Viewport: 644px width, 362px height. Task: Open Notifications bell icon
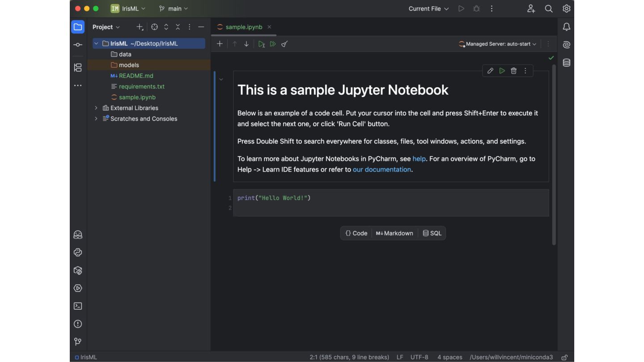(x=566, y=27)
